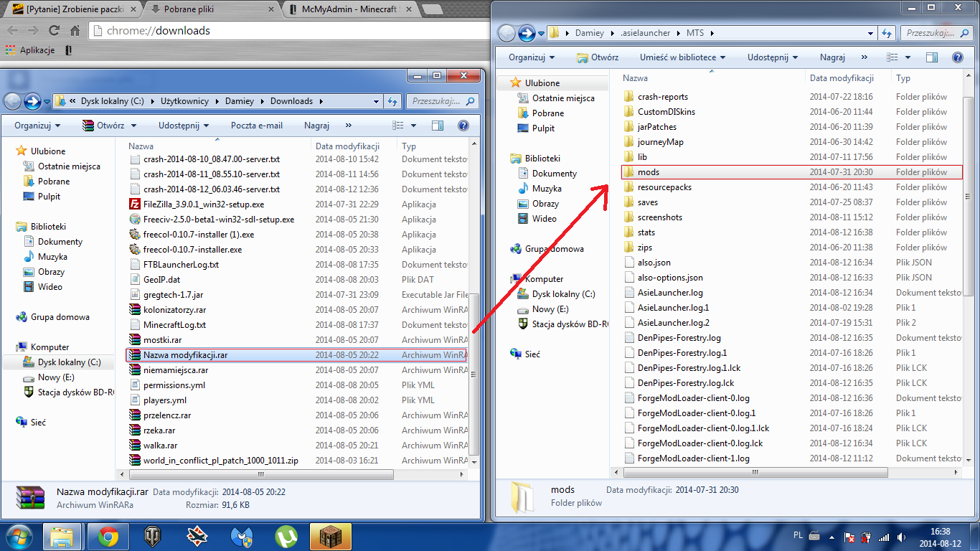Select Grupa domowa in MTS sidebar
The height and width of the screenshot is (551, 980).
pyautogui.click(x=555, y=249)
